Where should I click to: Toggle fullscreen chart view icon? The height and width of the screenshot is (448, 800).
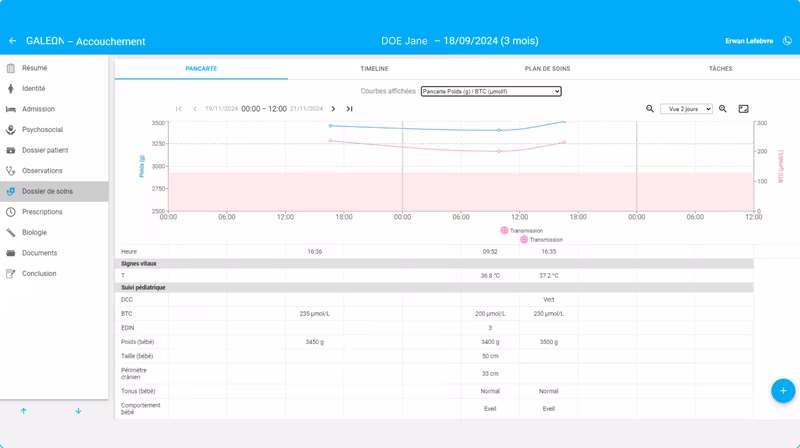[743, 109]
